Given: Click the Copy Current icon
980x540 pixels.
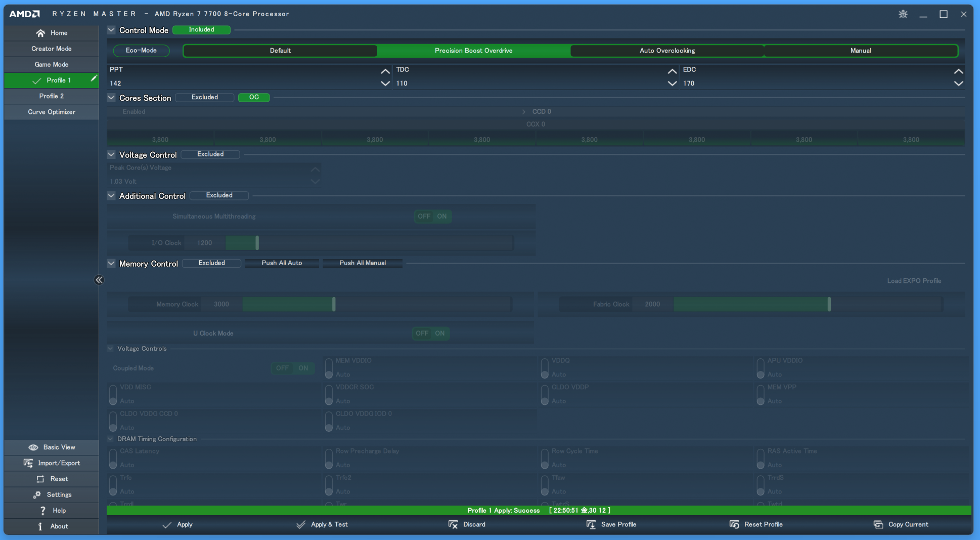Looking at the screenshot, I should pyautogui.click(x=878, y=525).
